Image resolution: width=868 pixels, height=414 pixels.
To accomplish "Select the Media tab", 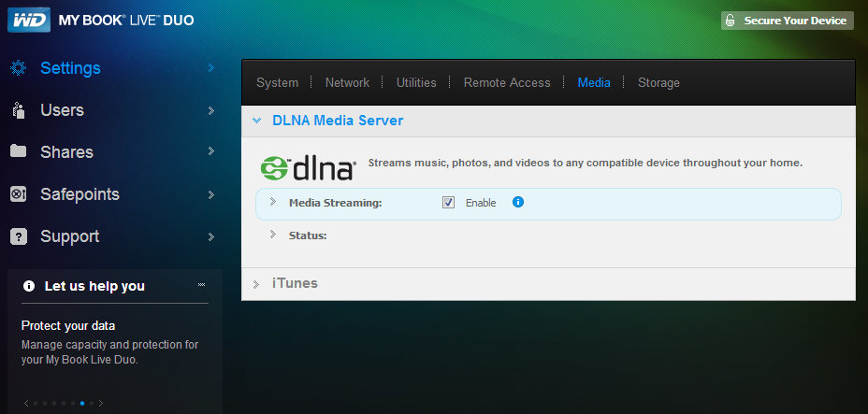I will point(594,83).
